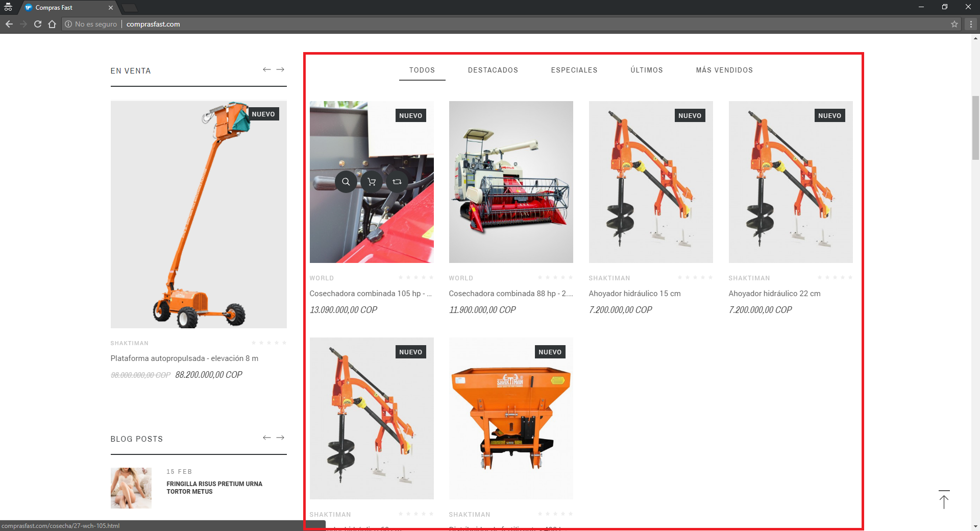Show next Blog Posts item
The height and width of the screenshot is (531, 980).
click(280, 438)
